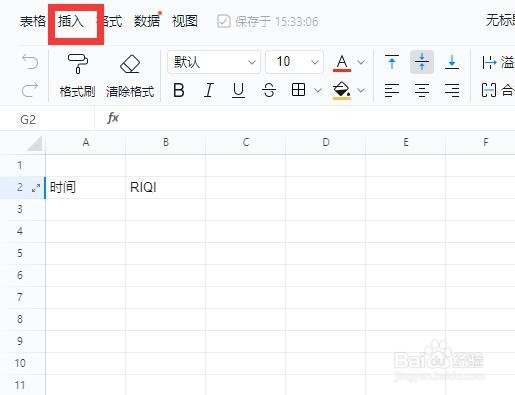
Task: Select column A header
Action: [x=86, y=143]
